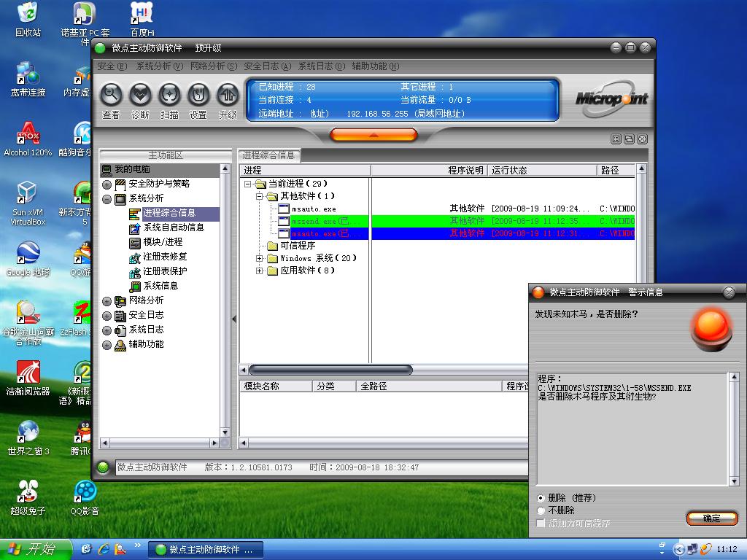Click the warning text area scrollbar down arrow
This screenshot has height=560, width=747.
(x=734, y=481)
